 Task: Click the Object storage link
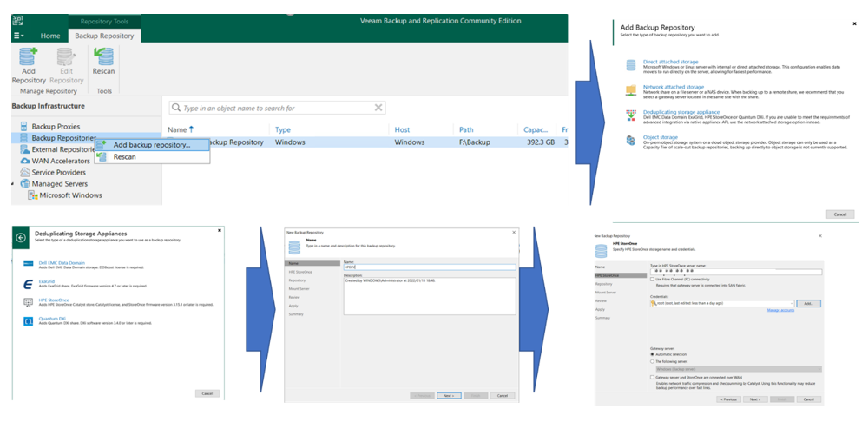tap(660, 138)
